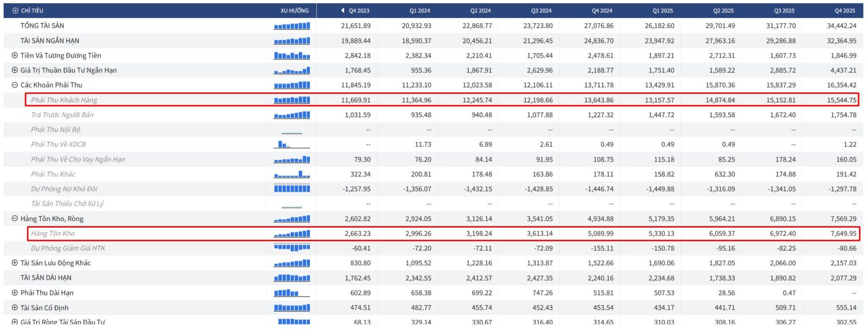Click the Hàng Tồn Kho trend sparkline

tap(292, 234)
